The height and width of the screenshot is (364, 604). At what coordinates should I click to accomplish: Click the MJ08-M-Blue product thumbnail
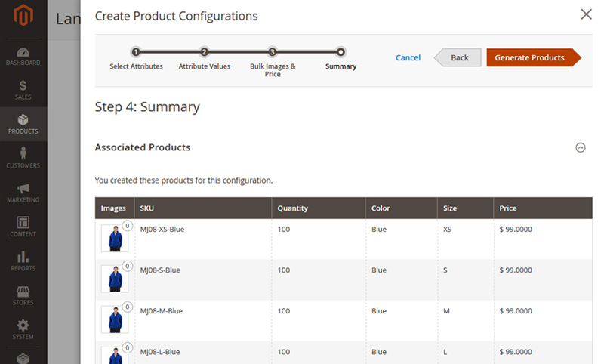(115, 319)
